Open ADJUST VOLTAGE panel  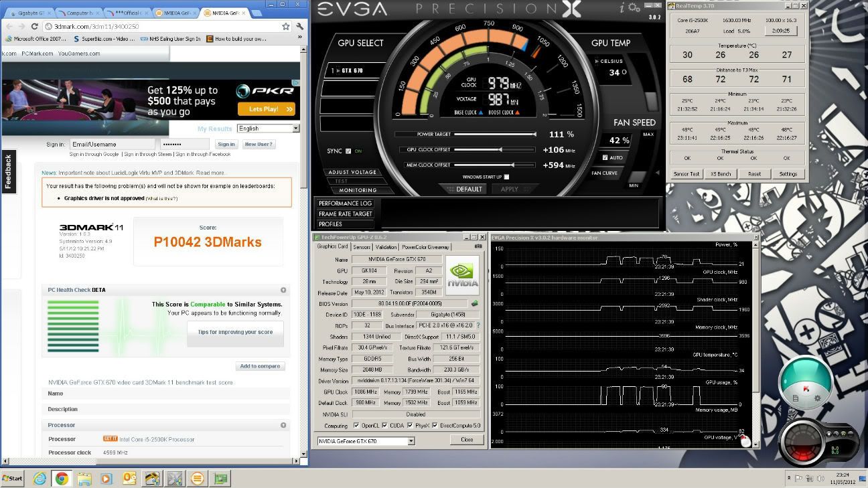[352, 173]
